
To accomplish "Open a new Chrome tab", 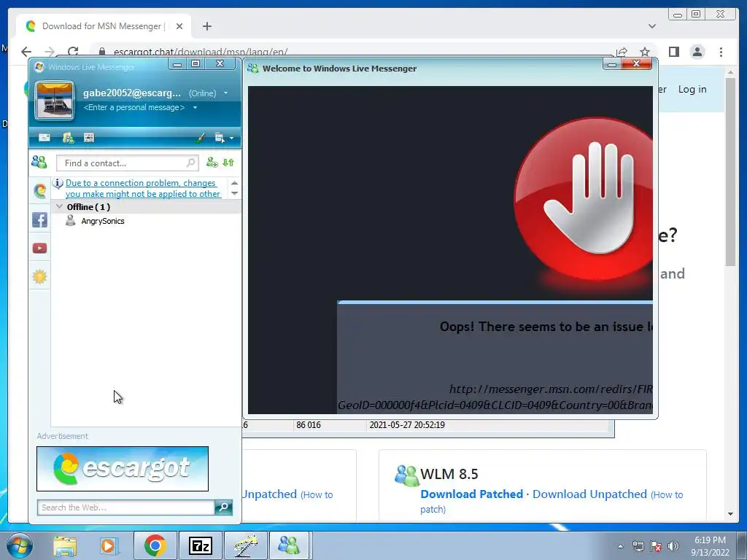I will 206,26.
